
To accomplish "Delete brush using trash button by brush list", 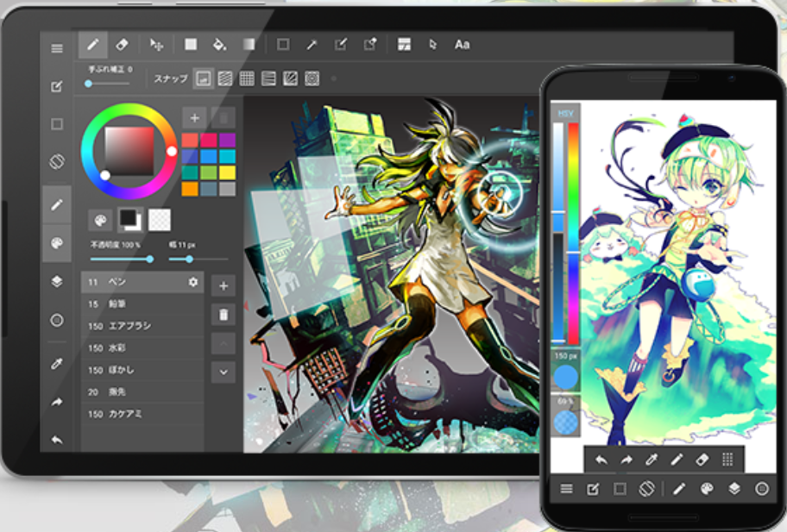I will click(224, 315).
